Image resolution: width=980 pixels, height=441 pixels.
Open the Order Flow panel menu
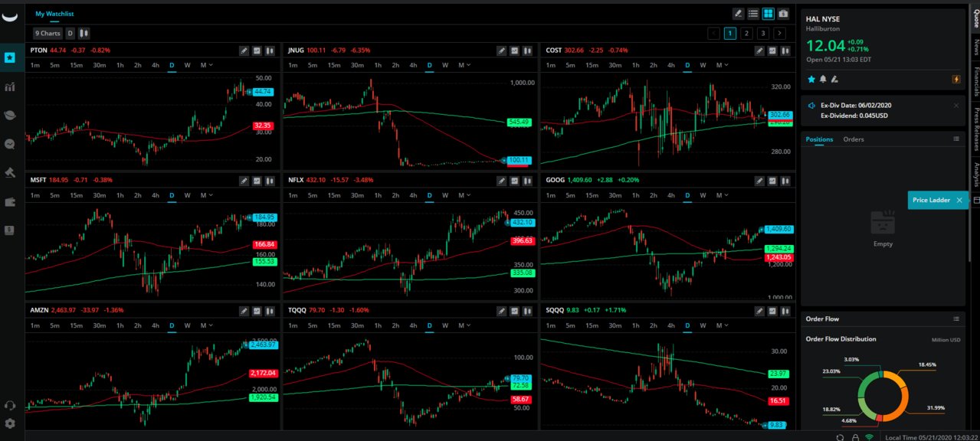tap(956, 318)
